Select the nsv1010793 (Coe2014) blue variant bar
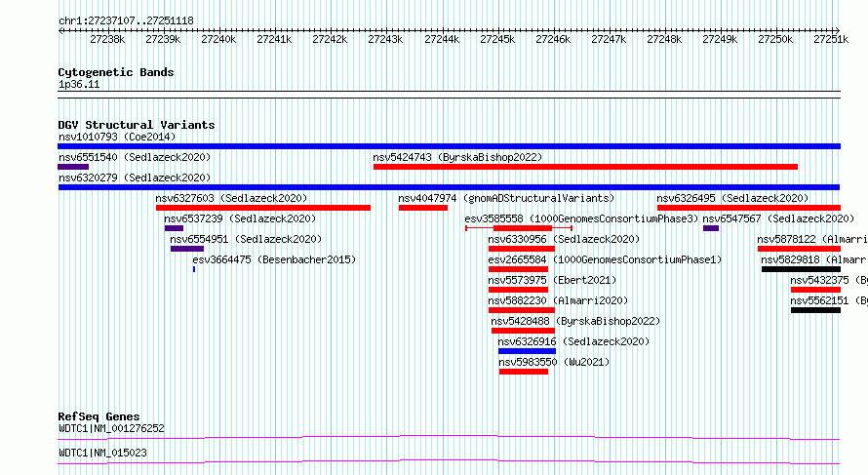Image resolution: width=868 pixels, height=475 pixels. (x=449, y=146)
